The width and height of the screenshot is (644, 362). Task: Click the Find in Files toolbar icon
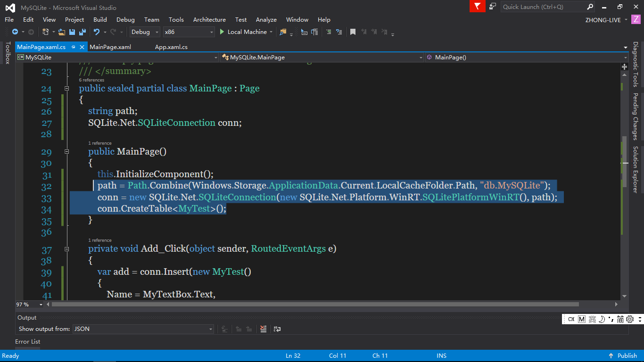tap(283, 32)
